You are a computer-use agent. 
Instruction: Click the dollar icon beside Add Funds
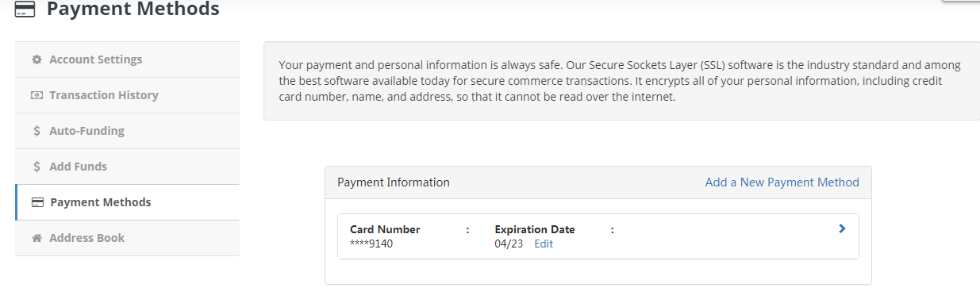37,167
